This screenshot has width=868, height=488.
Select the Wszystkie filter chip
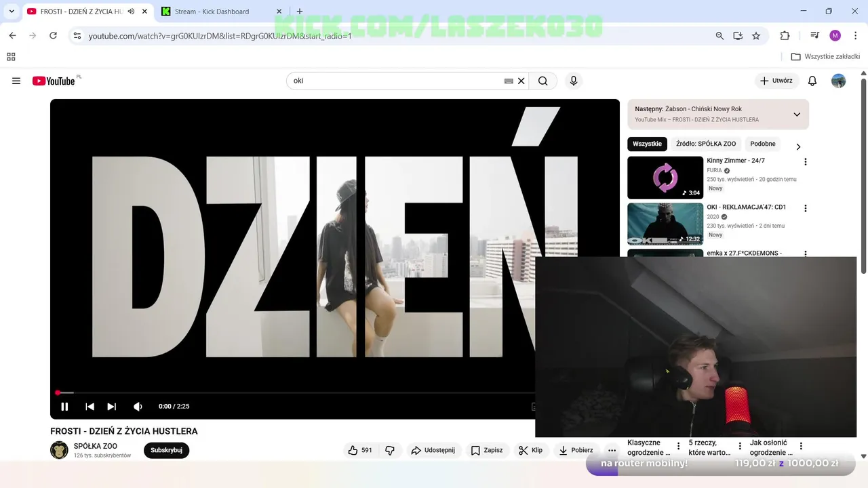pos(647,144)
